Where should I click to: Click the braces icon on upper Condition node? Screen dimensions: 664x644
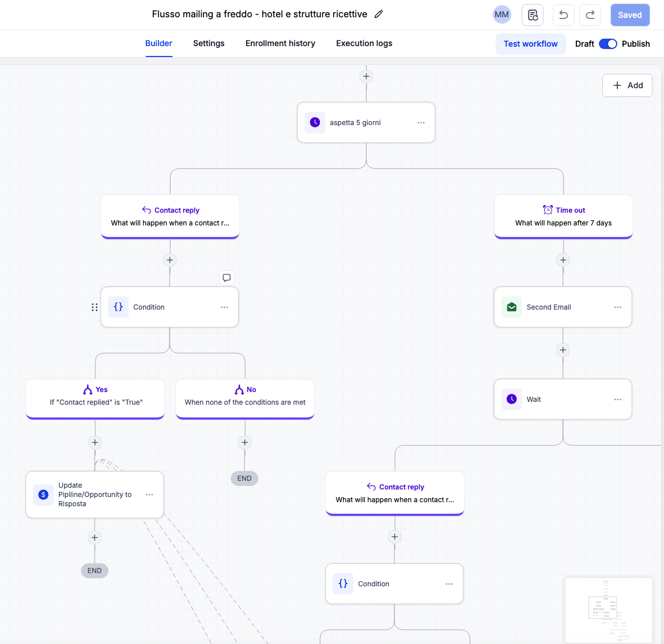(118, 307)
